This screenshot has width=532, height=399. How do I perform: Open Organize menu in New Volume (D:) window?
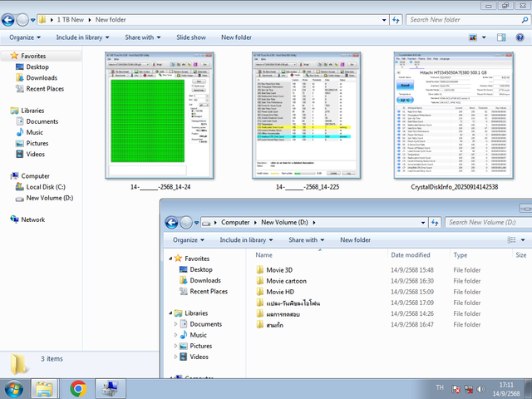tap(189, 240)
